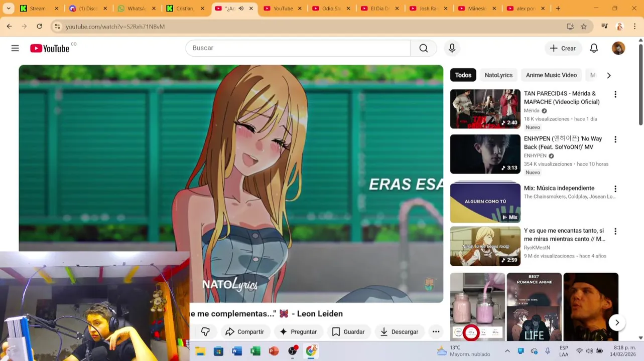Launch Microsoft Word from taskbar
The width and height of the screenshot is (644, 361).
pyautogui.click(x=237, y=351)
